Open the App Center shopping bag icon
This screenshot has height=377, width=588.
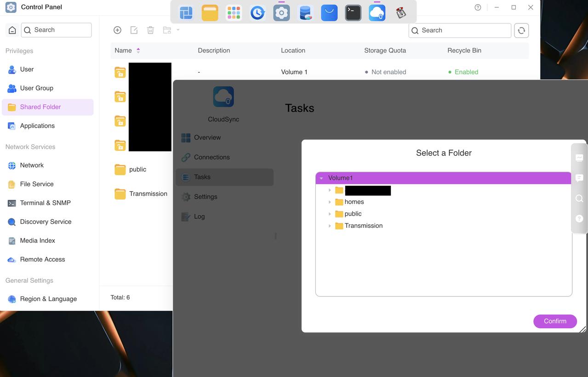click(329, 13)
